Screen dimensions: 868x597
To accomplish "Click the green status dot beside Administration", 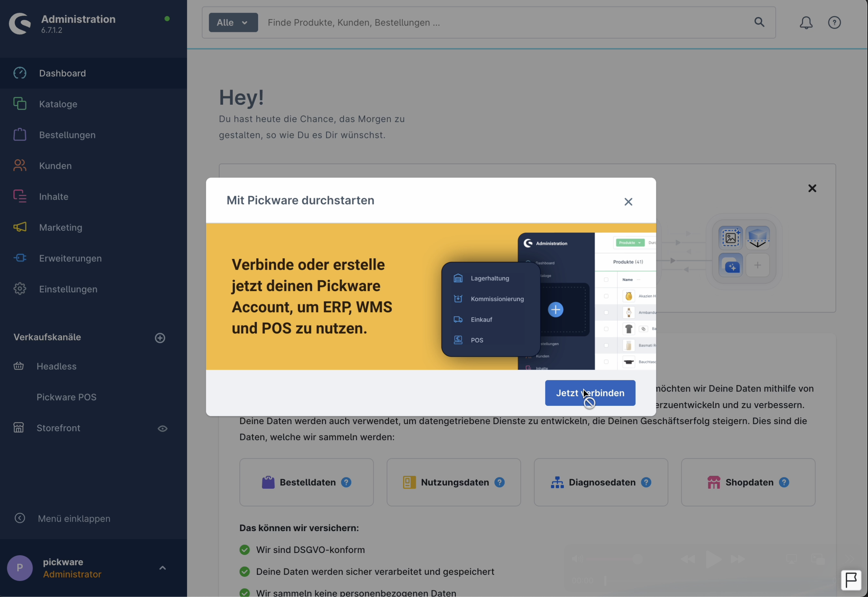I will point(167,18).
